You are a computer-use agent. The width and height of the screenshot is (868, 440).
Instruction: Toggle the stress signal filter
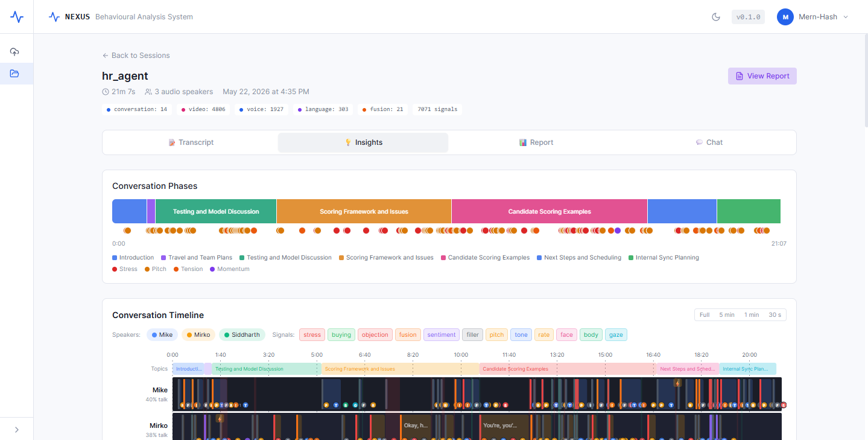point(312,334)
